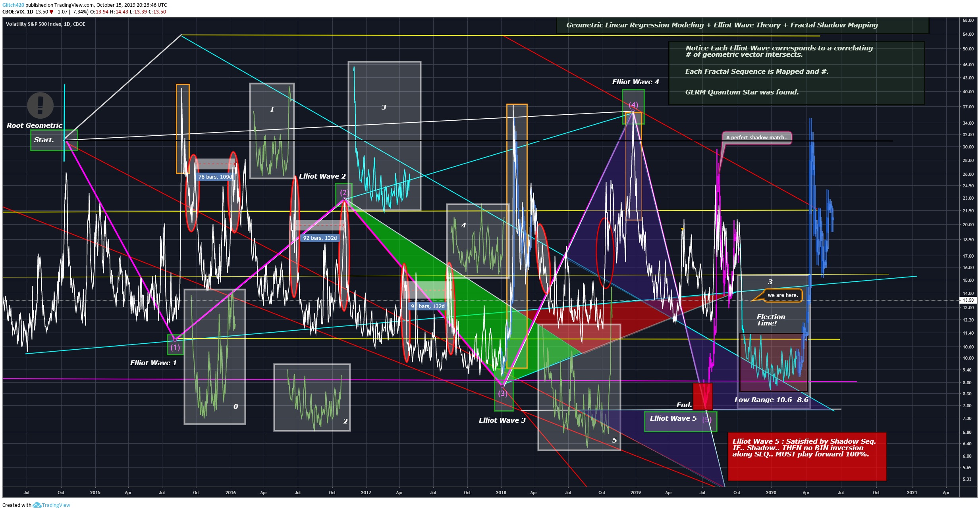
Task: Click the '2020' date on time axis
Action: click(x=771, y=493)
